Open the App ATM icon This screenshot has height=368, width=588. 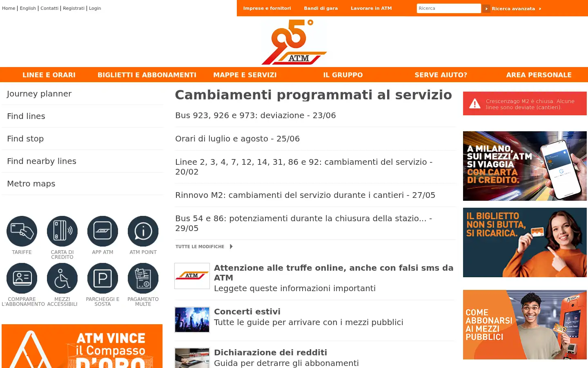(102, 231)
